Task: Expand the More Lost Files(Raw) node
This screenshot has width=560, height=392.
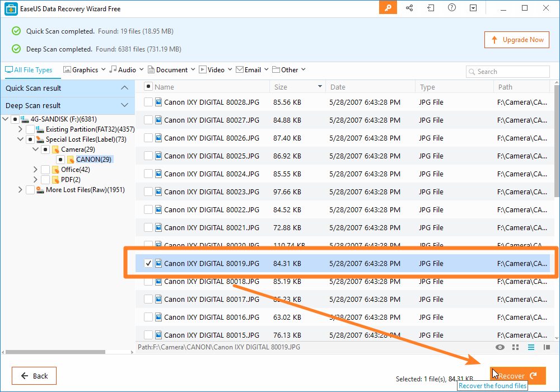Action: click(x=20, y=190)
